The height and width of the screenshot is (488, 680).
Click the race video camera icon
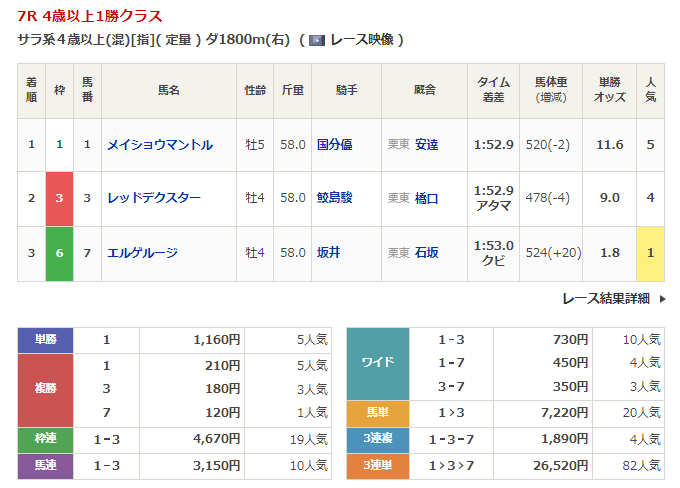[317, 40]
